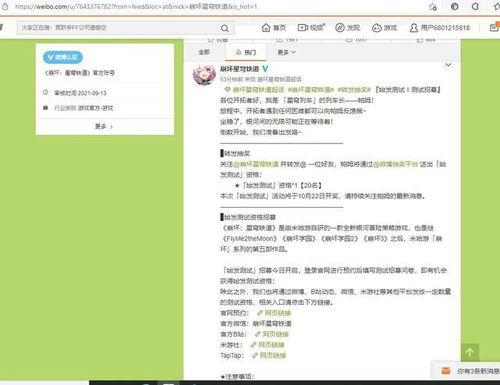
Task: Click the site info icon before the URL
Action: (x=5, y=6)
